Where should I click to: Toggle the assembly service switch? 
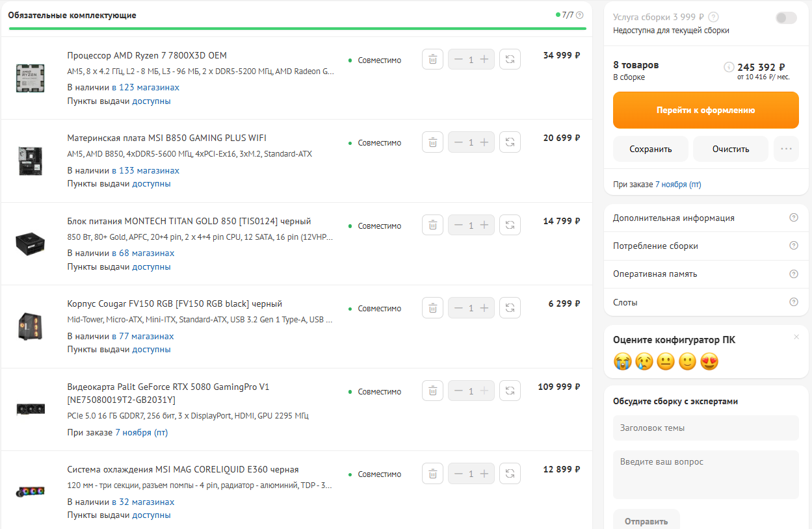tap(785, 18)
